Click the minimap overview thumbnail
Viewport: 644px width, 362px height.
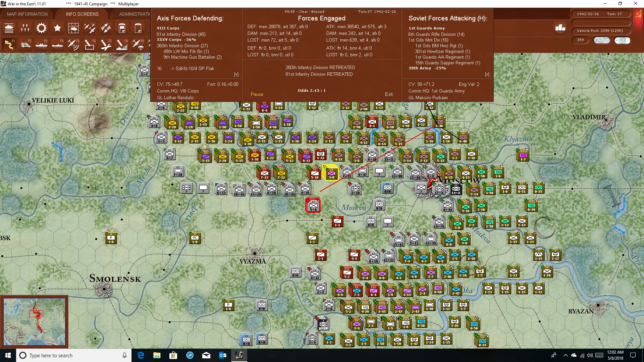coord(34,322)
